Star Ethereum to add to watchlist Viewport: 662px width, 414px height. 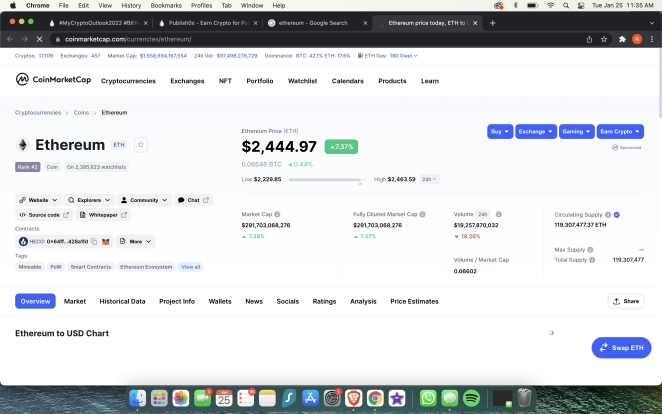pyautogui.click(x=141, y=145)
